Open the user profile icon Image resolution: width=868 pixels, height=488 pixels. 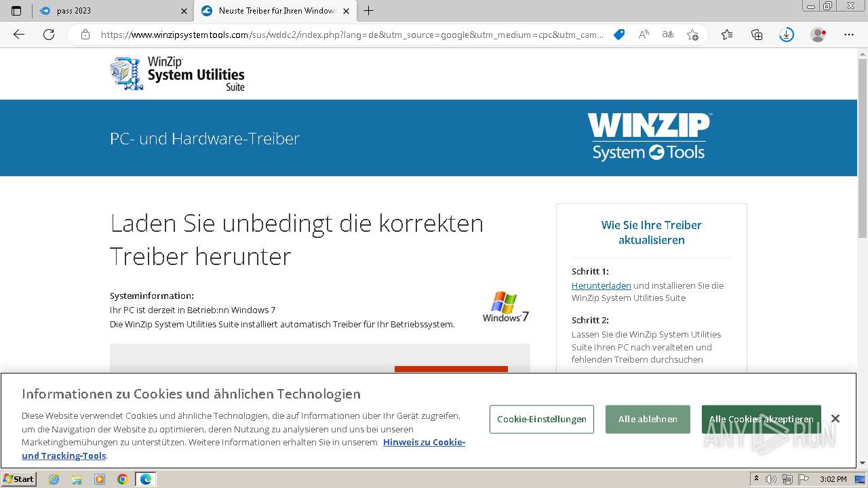pos(818,35)
